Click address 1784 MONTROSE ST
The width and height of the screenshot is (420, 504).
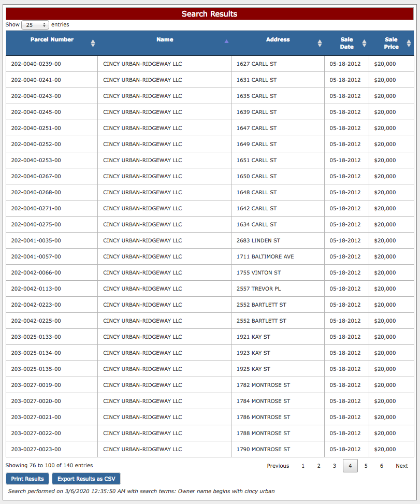tap(263, 401)
